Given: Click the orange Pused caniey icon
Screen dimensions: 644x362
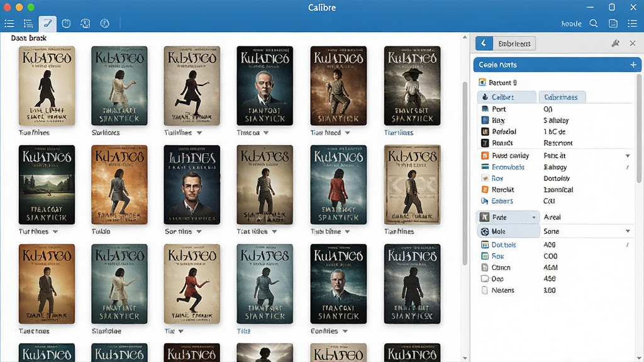Looking at the screenshot, I should pyautogui.click(x=485, y=156).
